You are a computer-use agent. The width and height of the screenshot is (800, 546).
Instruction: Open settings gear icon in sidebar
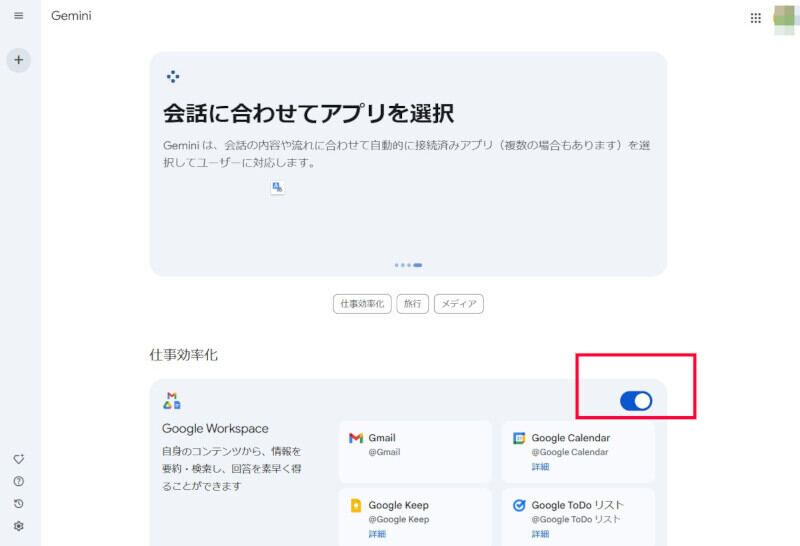(18, 526)
